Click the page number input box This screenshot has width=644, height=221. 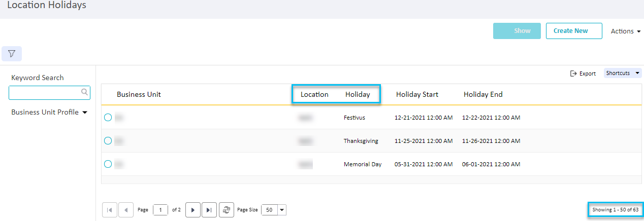[x=160, y=210]
